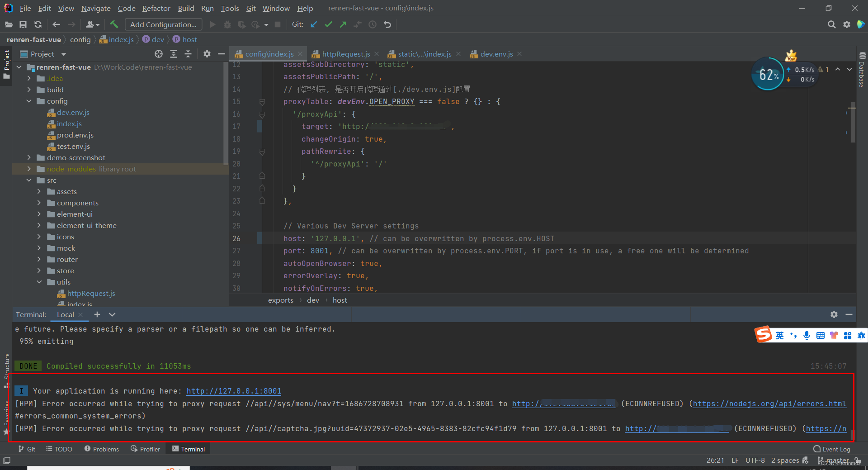Open the Refactor menu

(156, 8)
